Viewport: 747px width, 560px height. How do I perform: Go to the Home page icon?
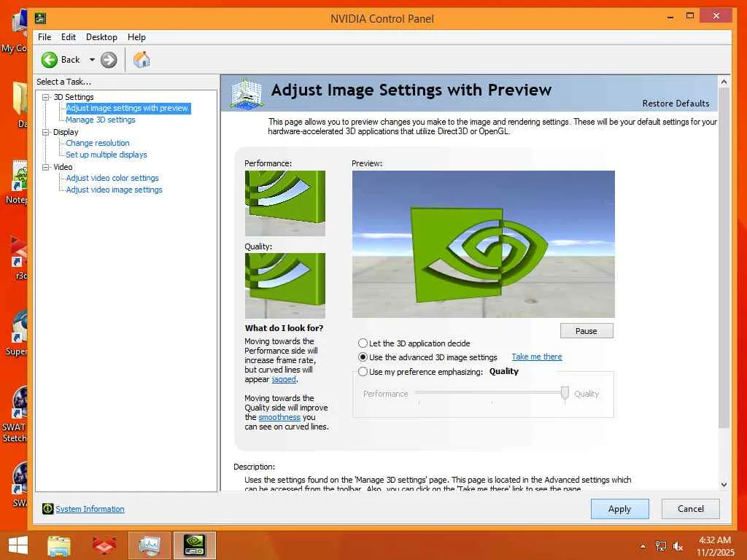pos(142,60)
